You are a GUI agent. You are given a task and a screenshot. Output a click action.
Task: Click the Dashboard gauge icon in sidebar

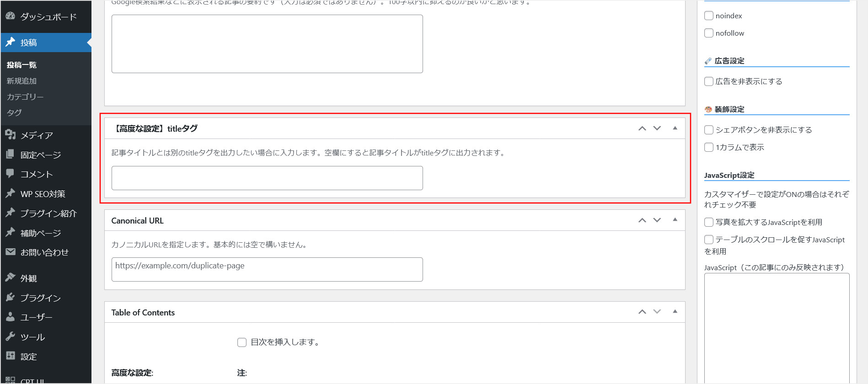coord(11,16)
